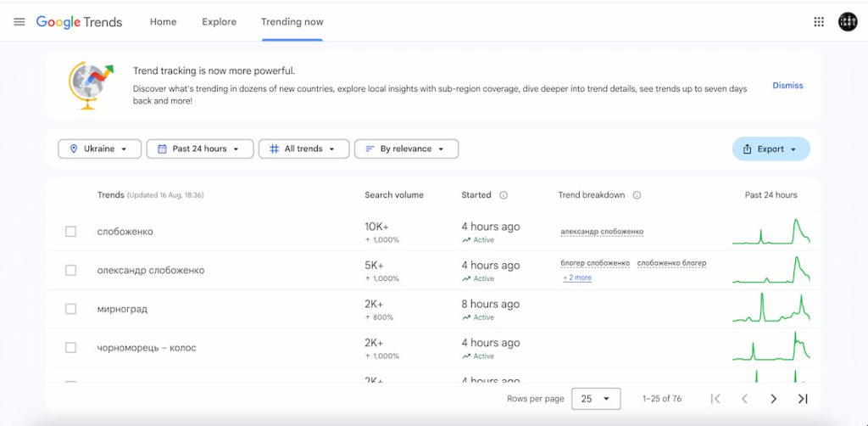Open the Ukraine location dropdown

[x=100, y=149]
